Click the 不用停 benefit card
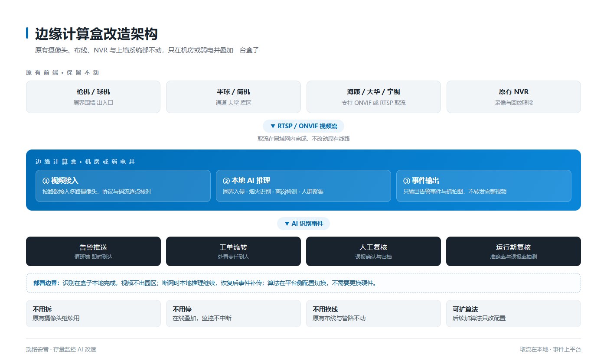 click(x=233, y=313)
